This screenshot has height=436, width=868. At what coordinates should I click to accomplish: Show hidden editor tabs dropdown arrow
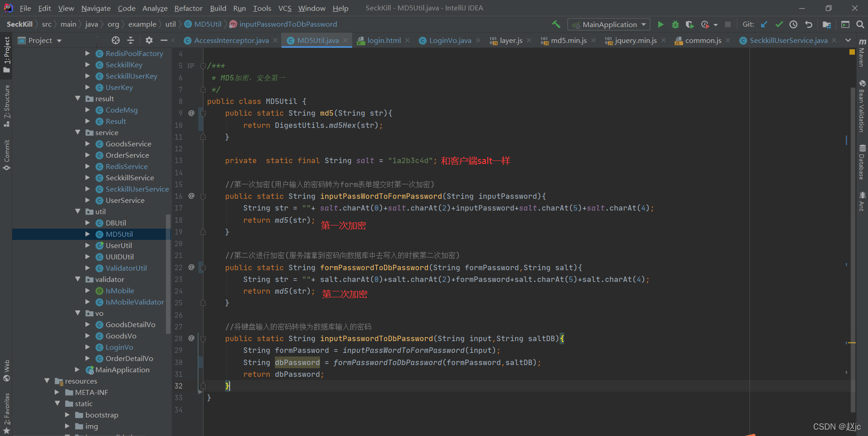click(x=848, y=40)
